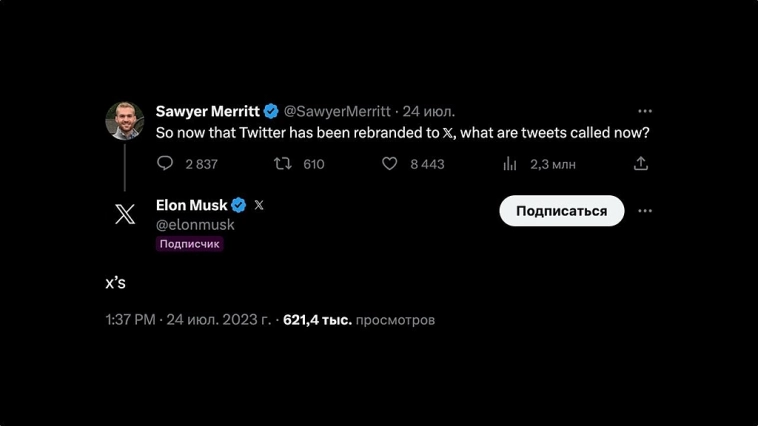Click the reply icon under Sawyer's tweet
This screenshot has width=758, height=426.
[x=166, y=163]
